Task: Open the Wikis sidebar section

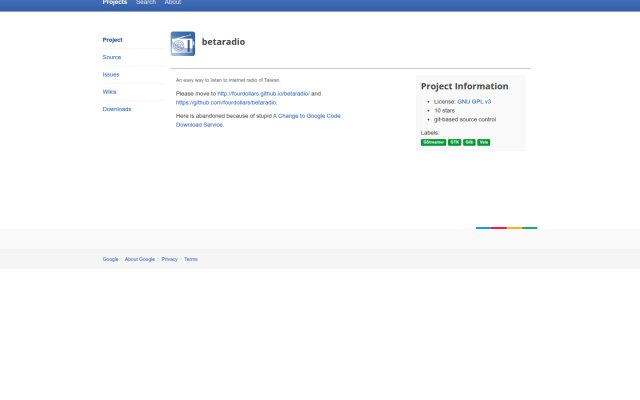Action: [x=109, y=92]
